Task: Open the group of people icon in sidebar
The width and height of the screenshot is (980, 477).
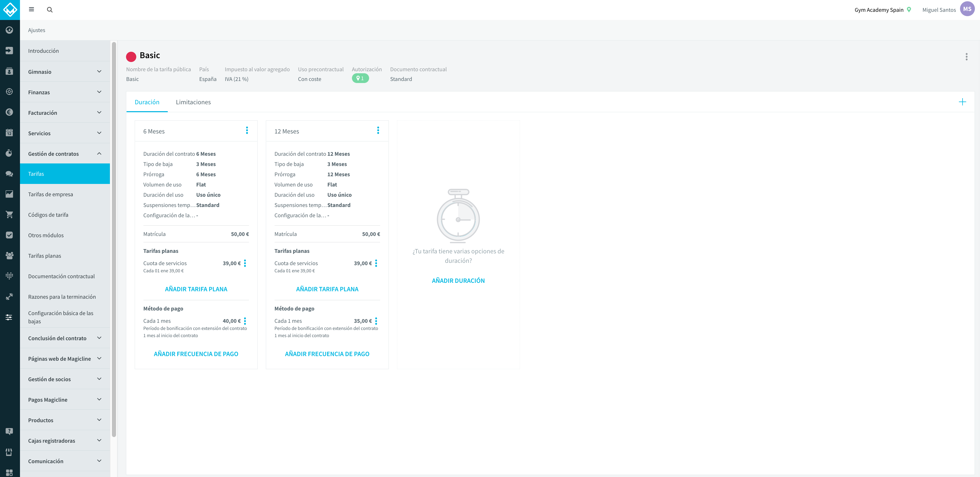Action: [x=9, y=256]
